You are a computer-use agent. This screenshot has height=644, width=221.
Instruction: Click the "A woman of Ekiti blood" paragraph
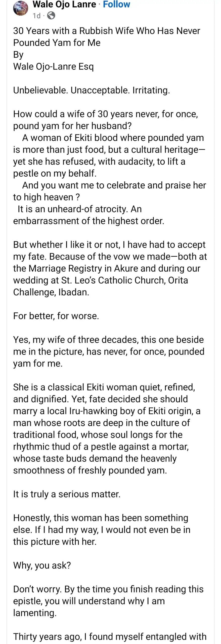click(x=109, y=155)
